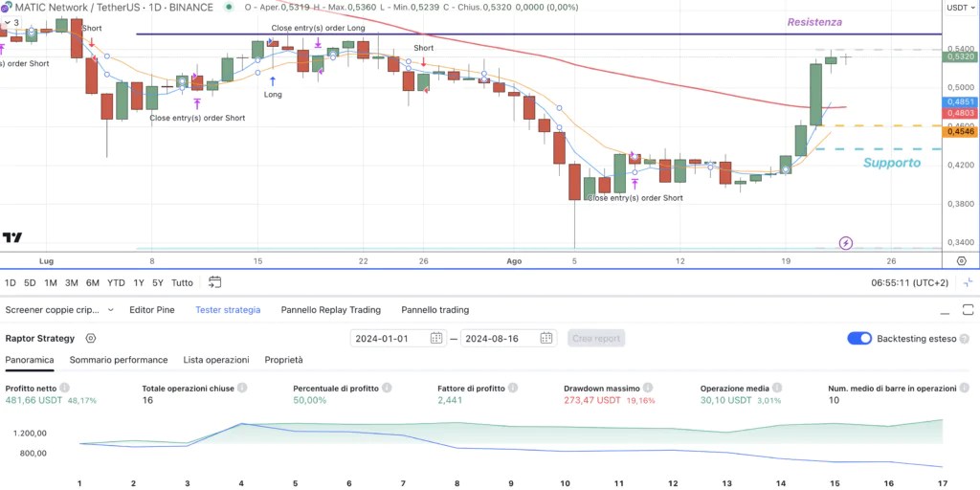Click info icon next to Totale operazioni chiuse
Screen dimensions: 980x490
[242, 389]
